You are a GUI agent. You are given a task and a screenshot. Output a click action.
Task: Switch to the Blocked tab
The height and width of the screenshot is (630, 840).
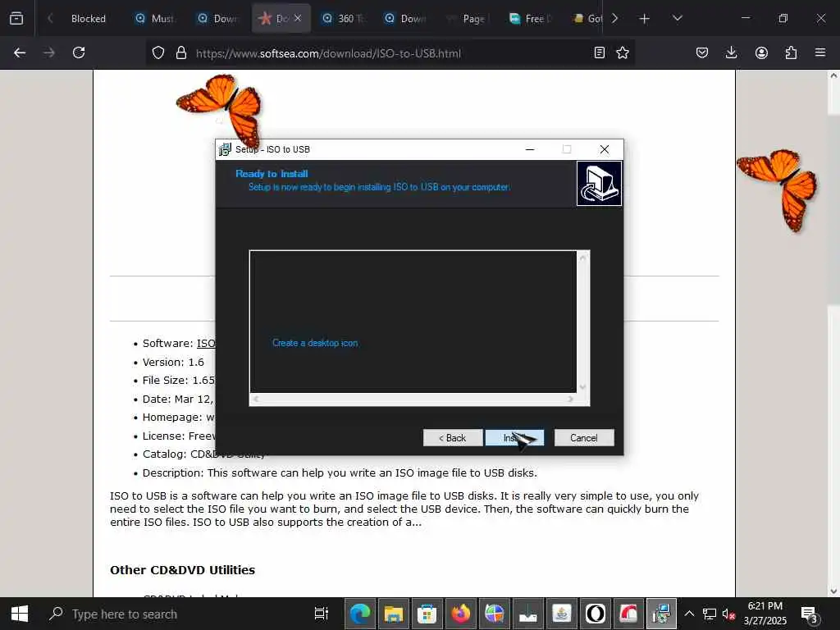[89, 19]
